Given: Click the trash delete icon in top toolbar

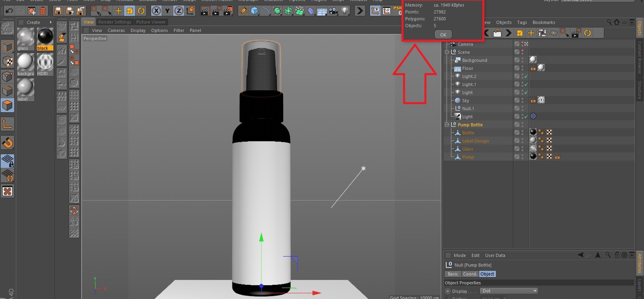Looking at the screenshot, I should pyautogui.click(x=43, y=11).
